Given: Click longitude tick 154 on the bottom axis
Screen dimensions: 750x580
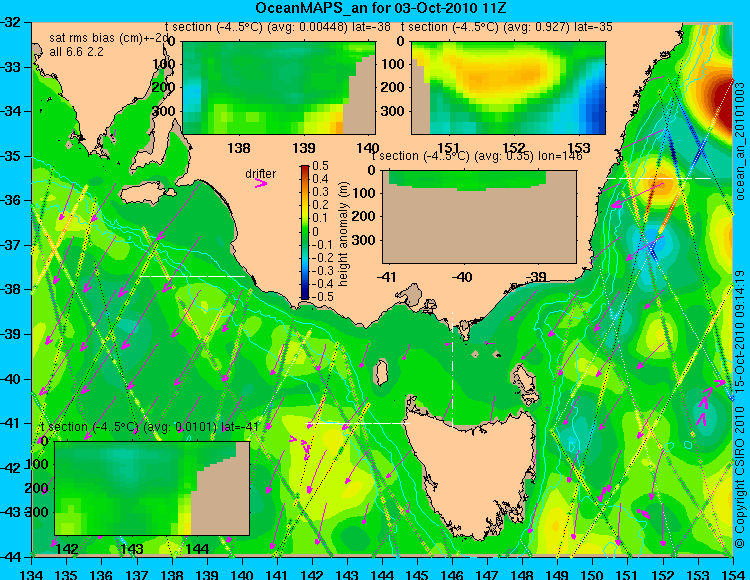Looking at the screenshot, I should [733, 574].
